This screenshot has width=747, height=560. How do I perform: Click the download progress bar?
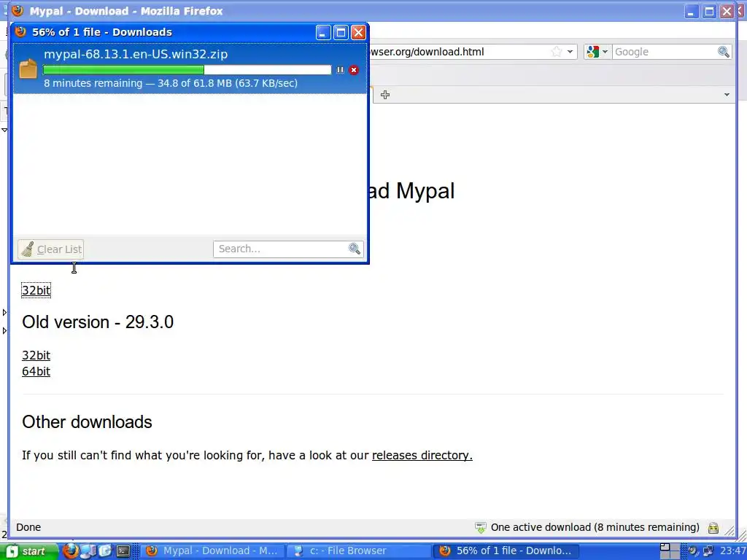coord(187,70)
